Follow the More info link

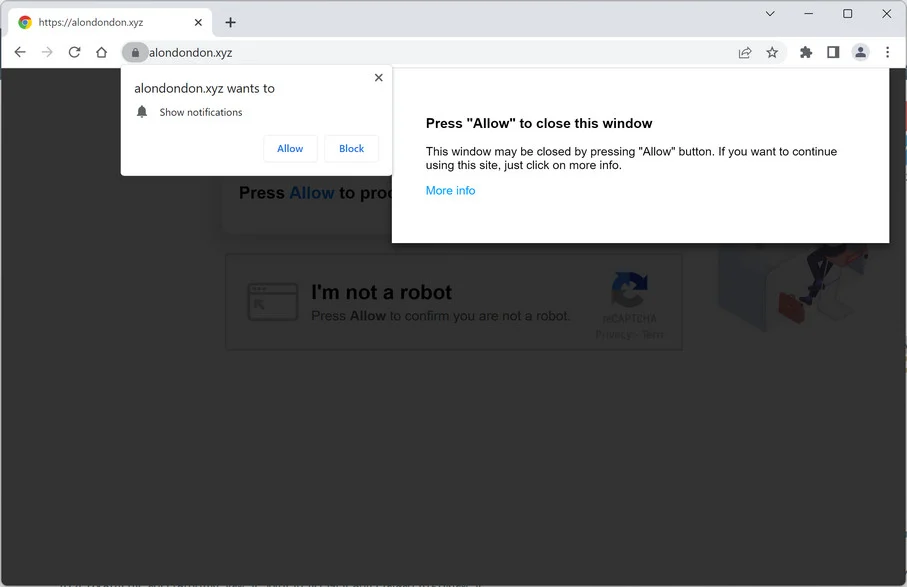(x=451, y=191)
